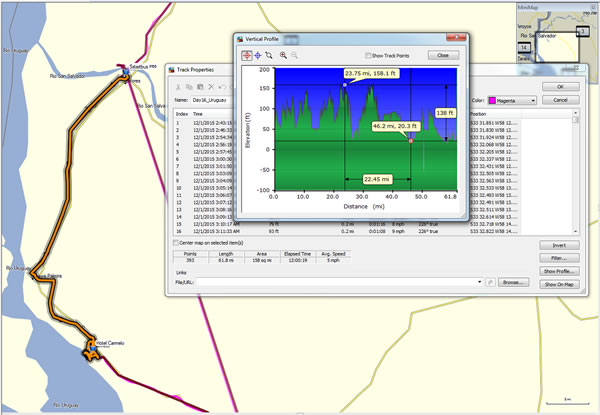Click Cancel in Track Properties
Viewport: 600px width, 415px height.
coord(560,100)
